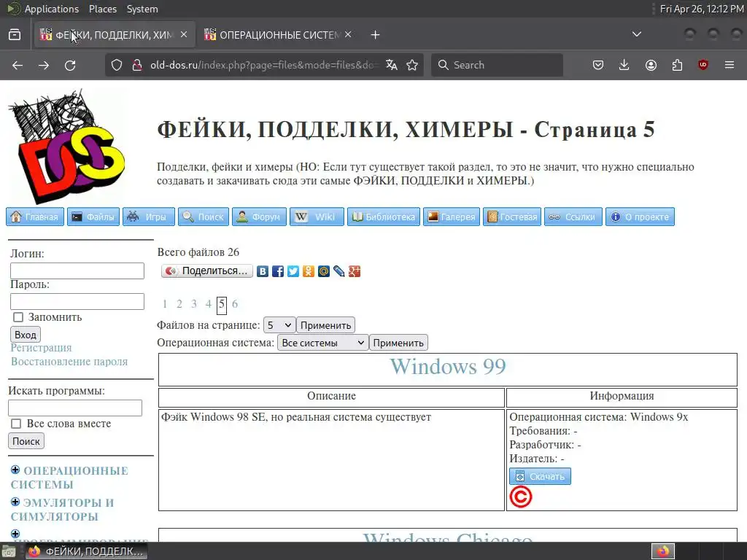Open the Wiki menu item
Viewport: 747px width, 560px height.
click(x=317, y=217)
